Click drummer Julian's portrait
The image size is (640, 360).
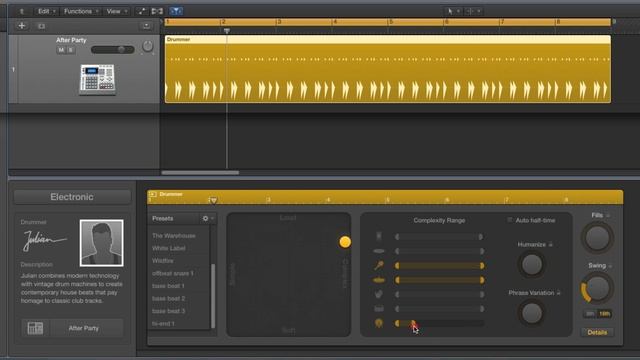pyautogui.click(x=101, y=243)
